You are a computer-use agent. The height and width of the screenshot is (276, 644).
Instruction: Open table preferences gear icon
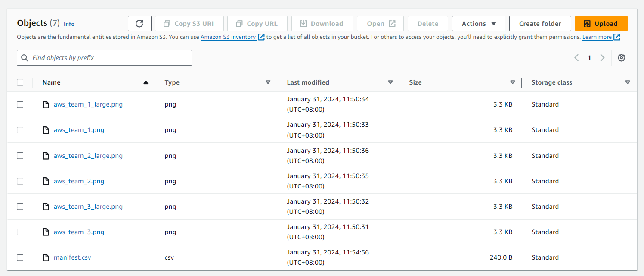tap(621, 58)
